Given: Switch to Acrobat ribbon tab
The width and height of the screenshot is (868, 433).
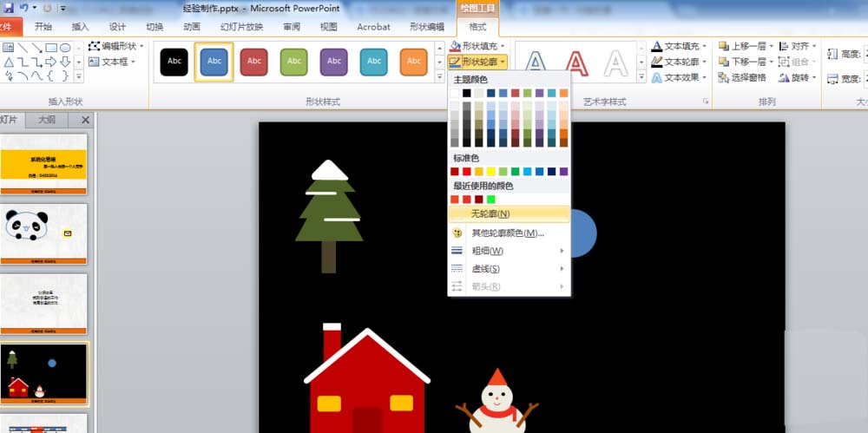Looking at the screenshot, I should [373, 27].
